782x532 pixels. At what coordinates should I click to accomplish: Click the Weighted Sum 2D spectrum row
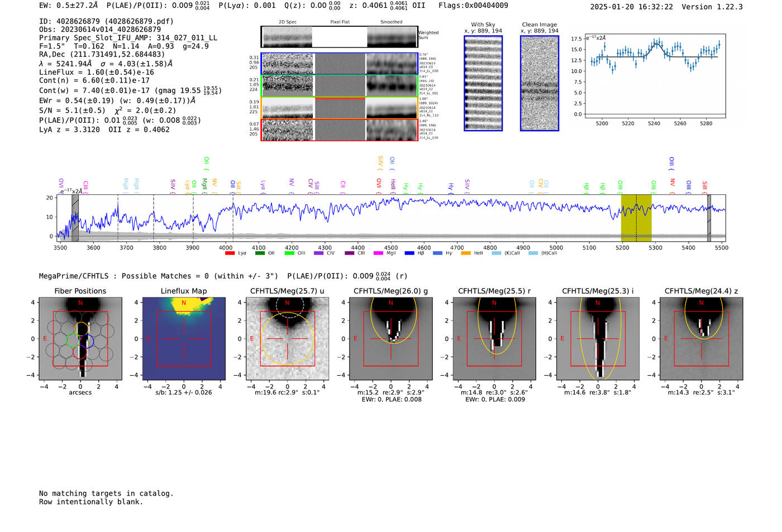pyautogui.click(x=340, y=37)
